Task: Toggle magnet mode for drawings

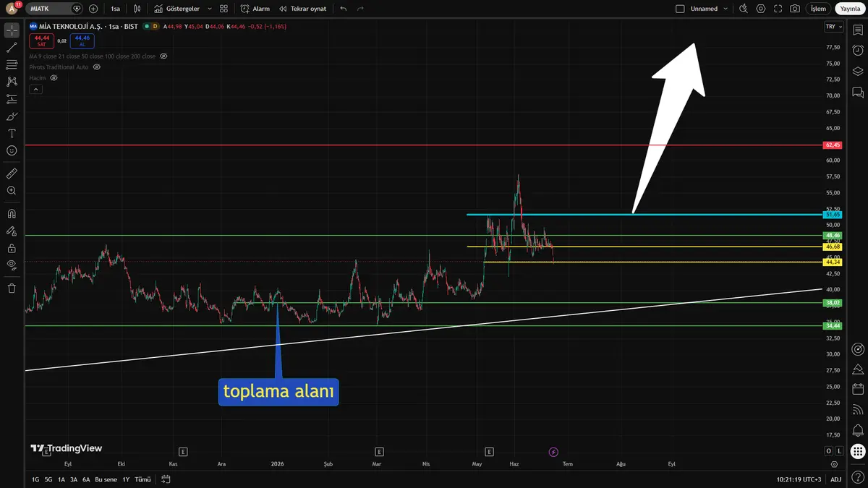Action: tap(12, 214)
